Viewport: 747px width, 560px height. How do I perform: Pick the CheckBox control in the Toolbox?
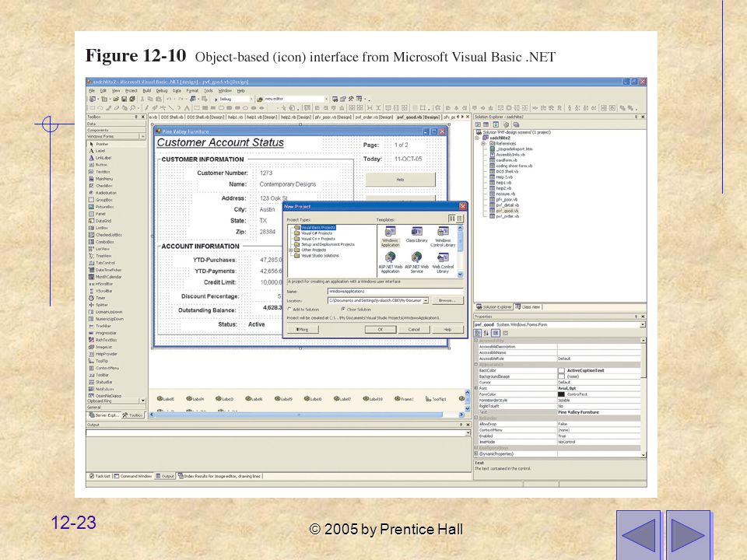click(x=100, y=186)
